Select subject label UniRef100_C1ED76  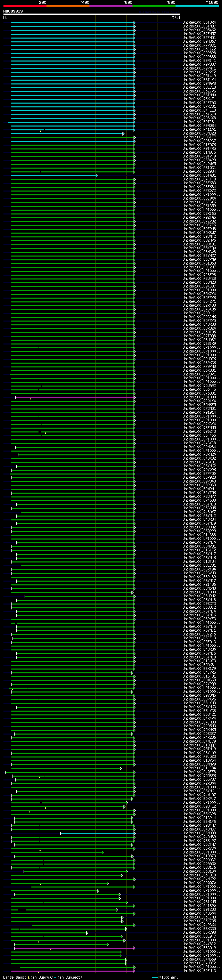[199, 145]
